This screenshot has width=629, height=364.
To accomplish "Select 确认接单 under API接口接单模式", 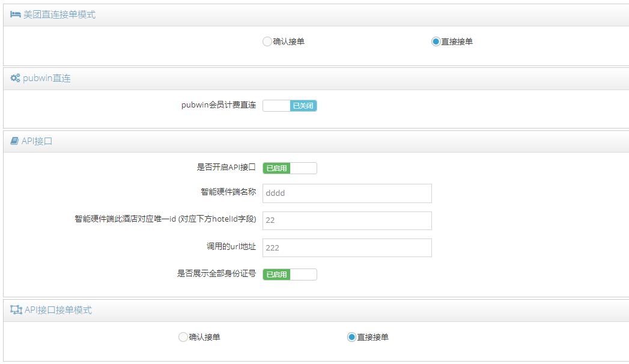I will [x=183, y=337].
